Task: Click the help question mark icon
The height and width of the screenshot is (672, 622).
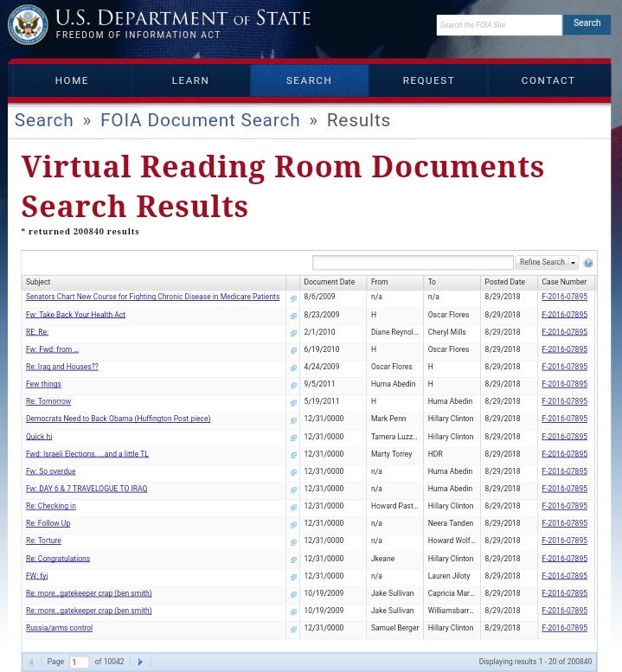Action: tap(588, 263)
